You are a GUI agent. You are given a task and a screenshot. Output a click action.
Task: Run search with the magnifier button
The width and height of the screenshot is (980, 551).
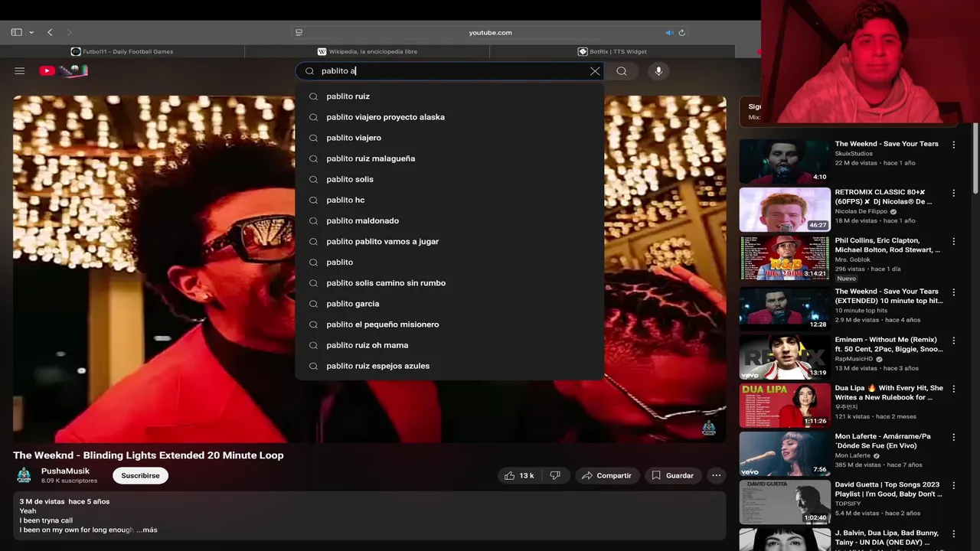click(622, 71)
